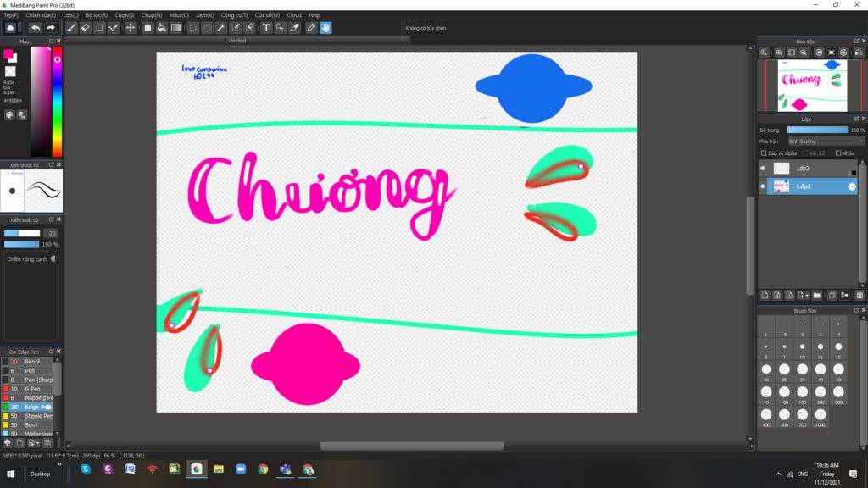
Task: Open the add-layer options dropdown arrow
Action: point(807,296)
